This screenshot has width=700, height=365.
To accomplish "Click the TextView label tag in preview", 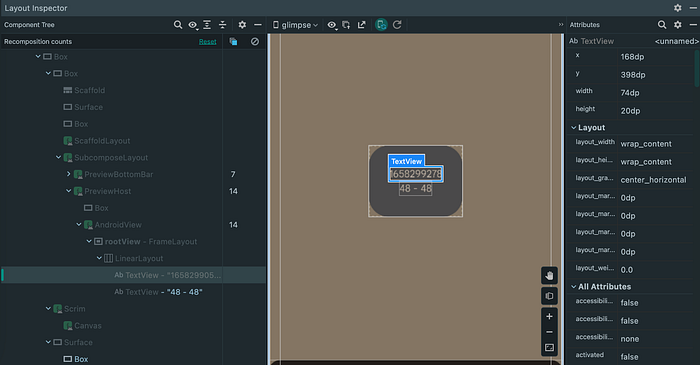I will [406, 161].
